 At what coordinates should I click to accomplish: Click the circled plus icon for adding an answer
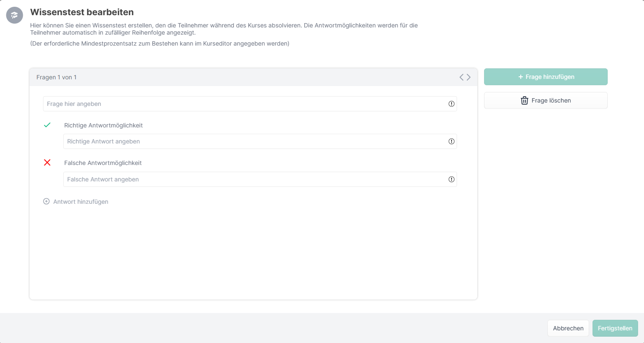coord(46,202)
